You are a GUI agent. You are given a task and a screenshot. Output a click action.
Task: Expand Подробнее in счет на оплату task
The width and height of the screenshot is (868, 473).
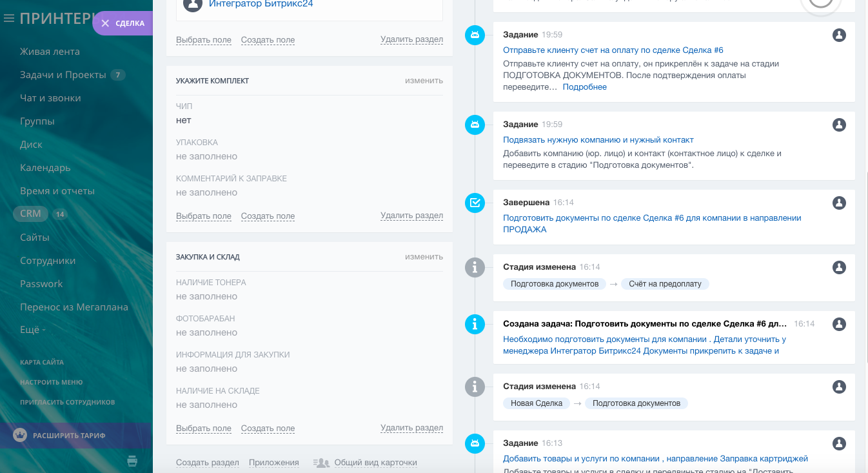[585, 87]
